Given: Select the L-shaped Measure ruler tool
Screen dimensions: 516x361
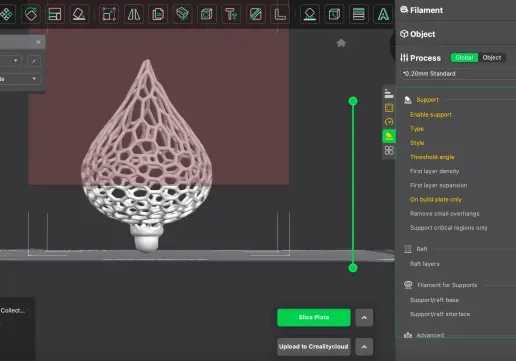Looking at the screenshot, I should (x=280, y=14).
